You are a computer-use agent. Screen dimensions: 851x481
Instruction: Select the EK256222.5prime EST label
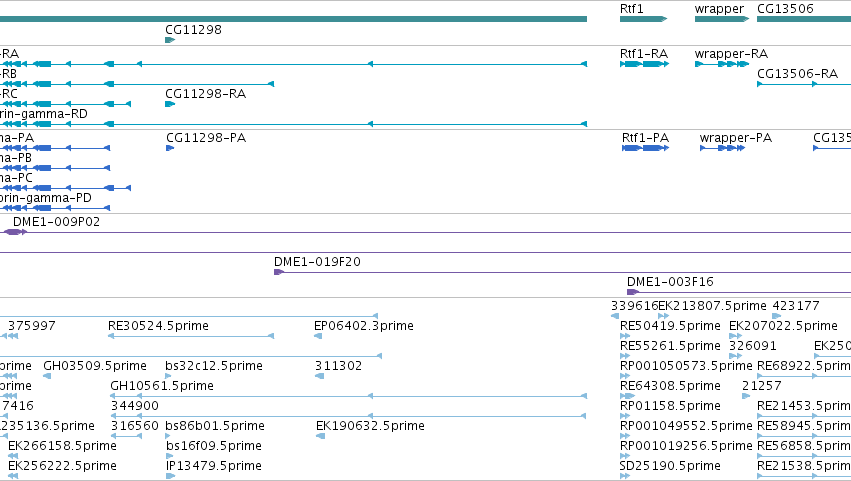tap(62, 466)
